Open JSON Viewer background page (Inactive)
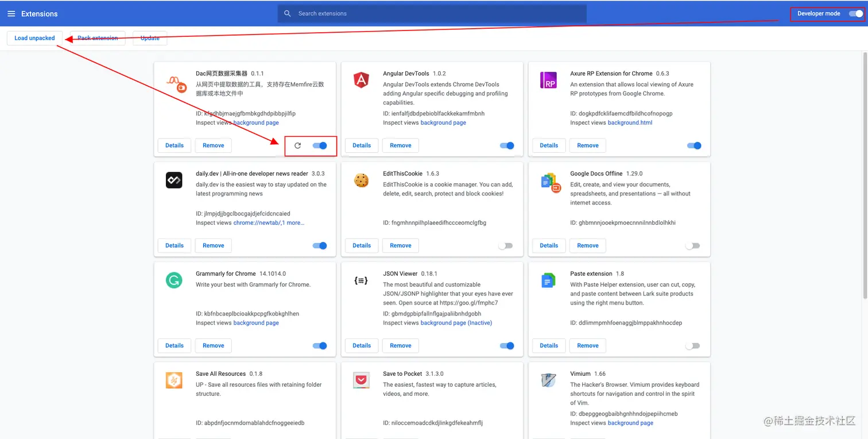This screenshot has width=868, height=439. [x=456, y=322]
